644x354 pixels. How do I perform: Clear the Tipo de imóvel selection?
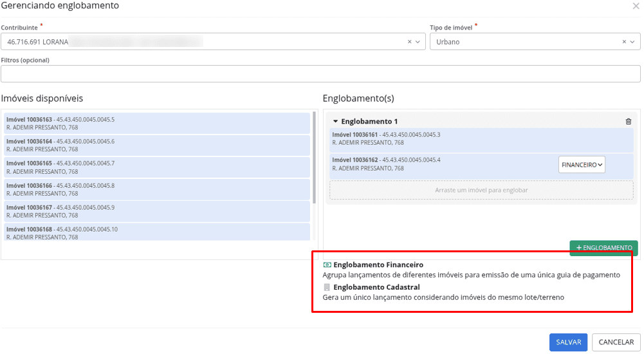pos(623,42)
